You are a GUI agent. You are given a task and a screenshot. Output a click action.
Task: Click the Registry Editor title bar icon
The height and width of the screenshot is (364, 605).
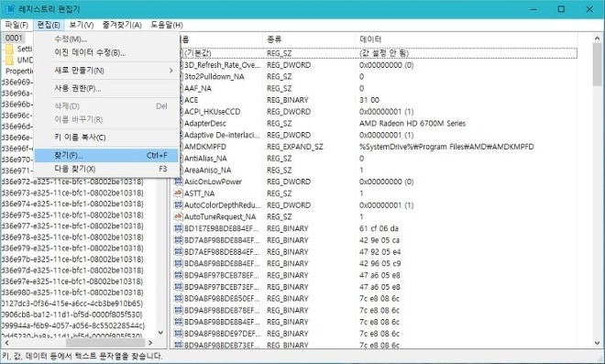(x=10, y=9)
